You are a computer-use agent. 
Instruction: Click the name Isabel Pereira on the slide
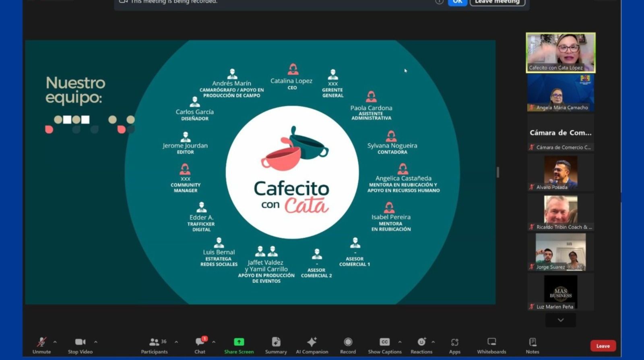[x=391, y=217]
